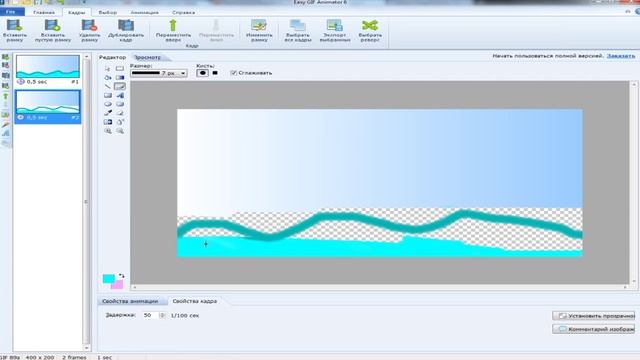The height and width of the screenshot is (360, 640).
Task: Click canvas vertical scrollbar up arrow
Action: pyautogui.click(x=634, y=84)
